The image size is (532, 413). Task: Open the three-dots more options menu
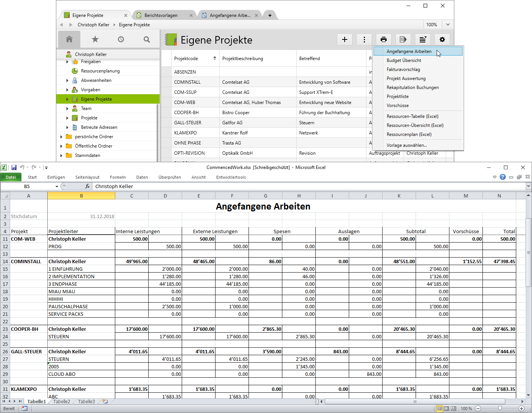[x=364, y=39]
